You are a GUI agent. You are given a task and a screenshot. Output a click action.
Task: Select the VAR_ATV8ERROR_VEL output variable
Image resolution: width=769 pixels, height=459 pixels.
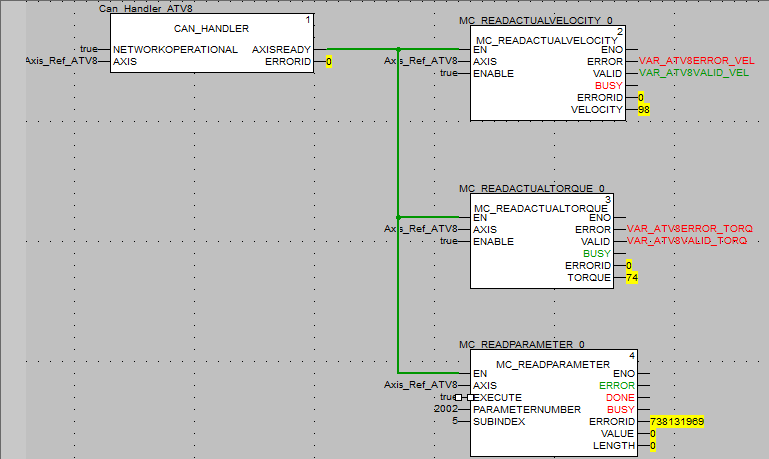[x=690, y=61]
